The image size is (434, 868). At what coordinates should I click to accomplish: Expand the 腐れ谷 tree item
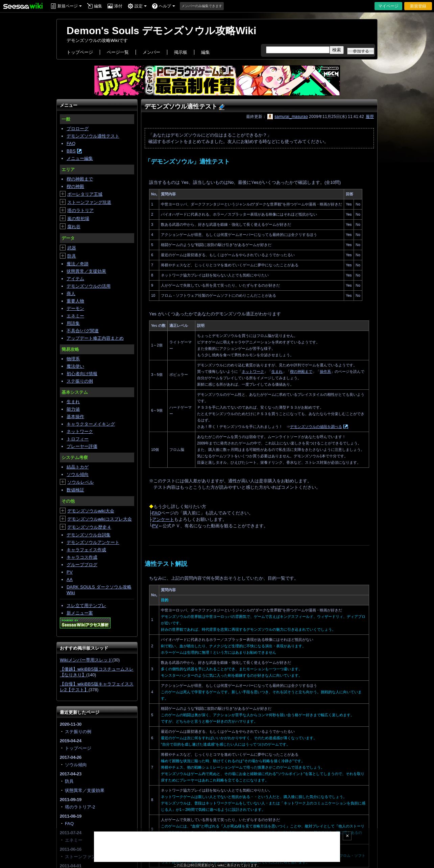click(x=63, y=226)
